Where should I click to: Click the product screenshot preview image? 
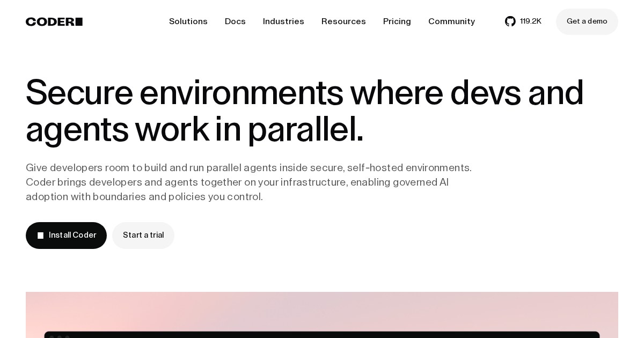[322, 315]
